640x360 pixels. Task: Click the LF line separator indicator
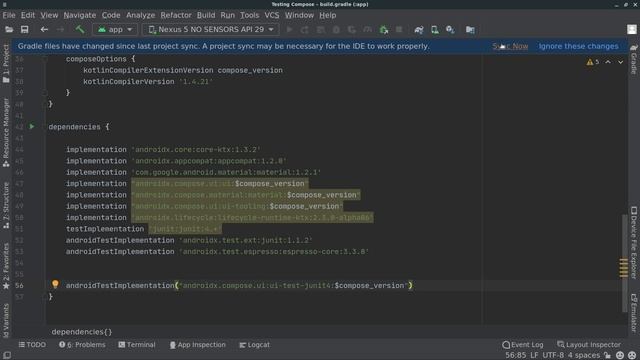(534, 356)
